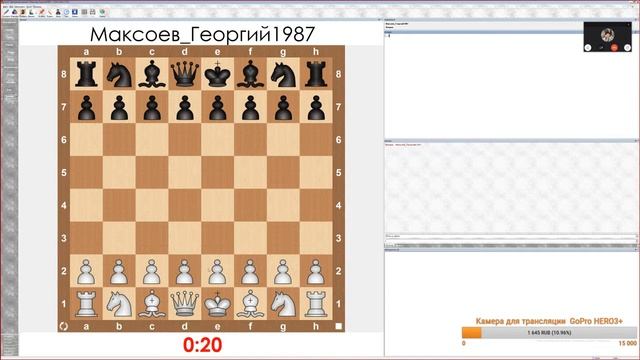Viewport: 640px width, 360px height.
Task: Click the gray grid toolbar icon
Action: tap(84, 12)
